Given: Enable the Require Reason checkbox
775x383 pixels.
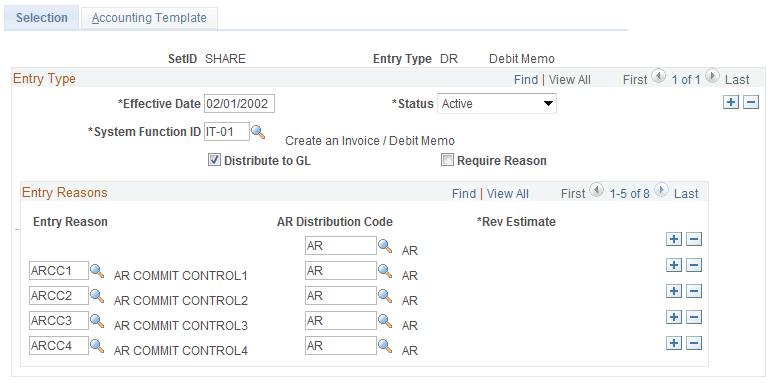Looking at the screenshot, I should pos(447,160).
